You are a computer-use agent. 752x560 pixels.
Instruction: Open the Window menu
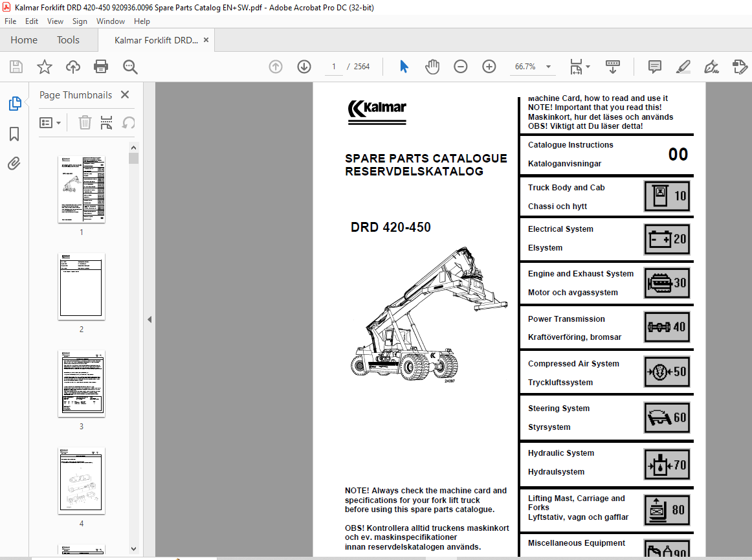110,21
